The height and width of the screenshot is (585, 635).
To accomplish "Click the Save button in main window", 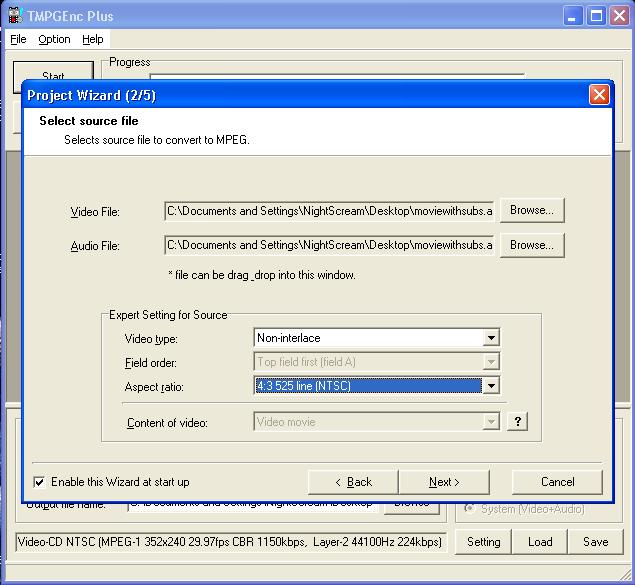I will point(595,542).
